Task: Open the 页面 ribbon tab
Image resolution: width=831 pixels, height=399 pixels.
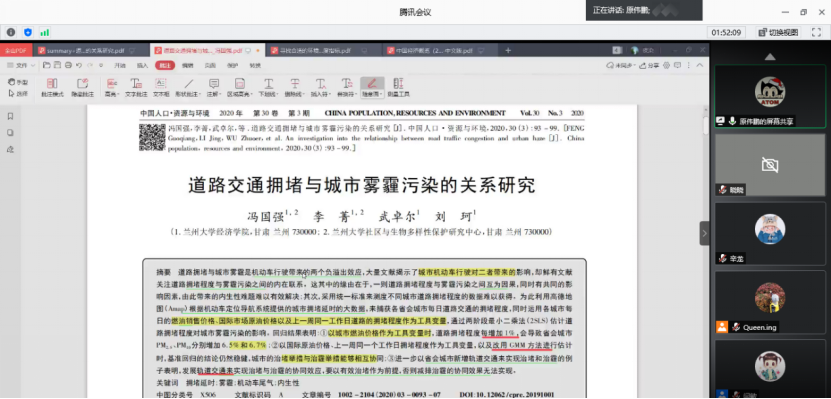Action: tap(210, 65)
